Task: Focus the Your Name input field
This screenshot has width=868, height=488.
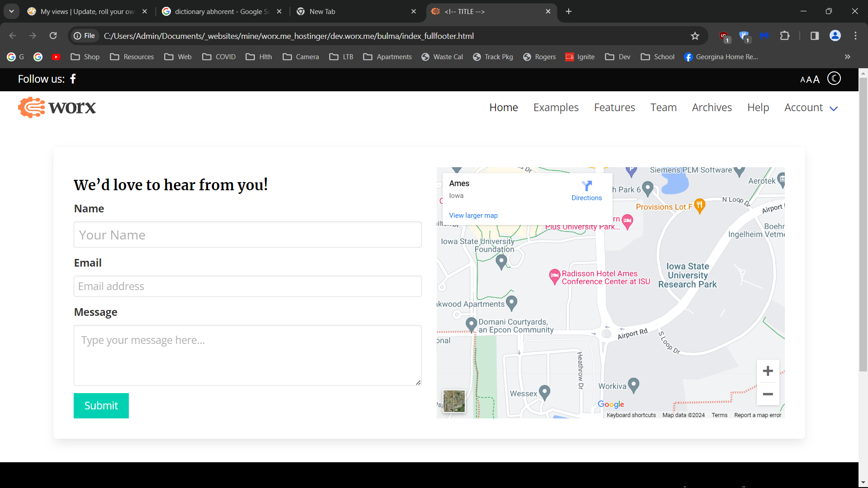Action: pyautogui.click(x=247, y=235)
